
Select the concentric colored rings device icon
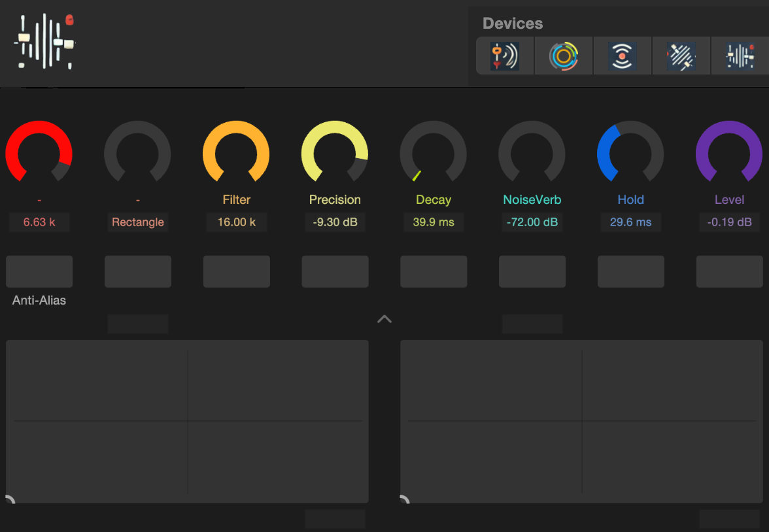click(564, 56)
